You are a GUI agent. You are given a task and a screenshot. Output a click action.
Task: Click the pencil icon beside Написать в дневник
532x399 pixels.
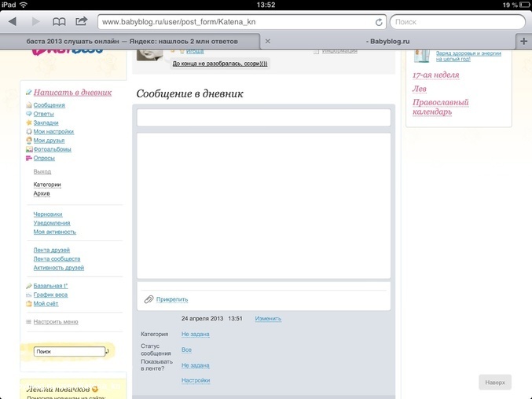click(28, 93)
